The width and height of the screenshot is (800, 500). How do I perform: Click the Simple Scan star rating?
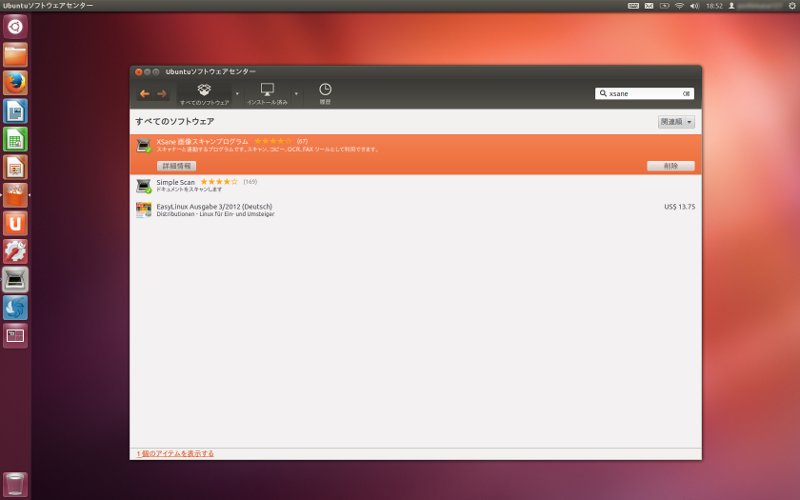pos(219,182)
